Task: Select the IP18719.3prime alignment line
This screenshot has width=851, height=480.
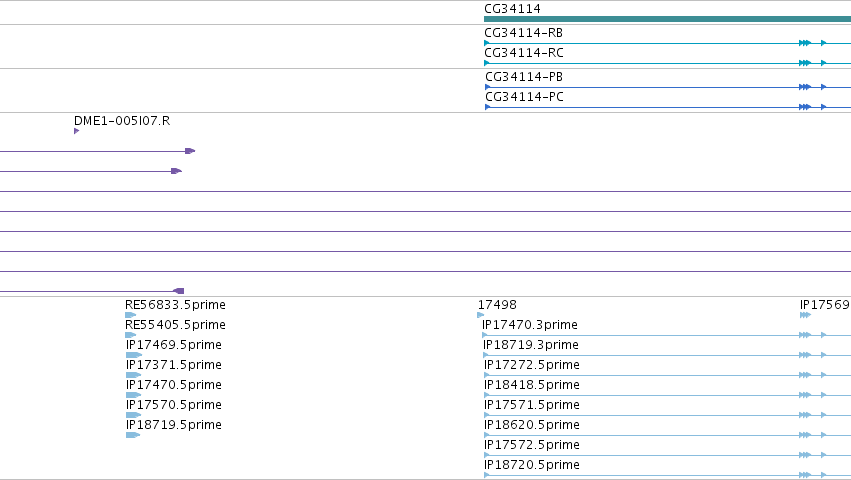Action: tap(667, 355)
